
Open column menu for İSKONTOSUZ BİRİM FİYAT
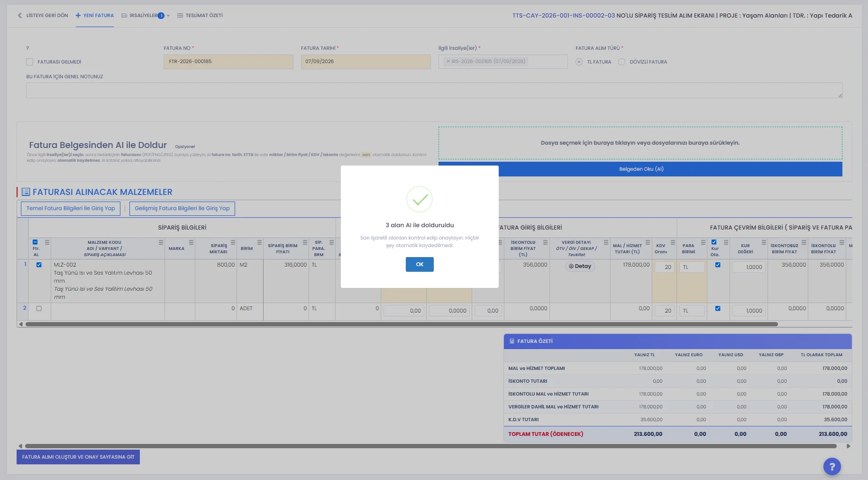[x=804, y=242]
